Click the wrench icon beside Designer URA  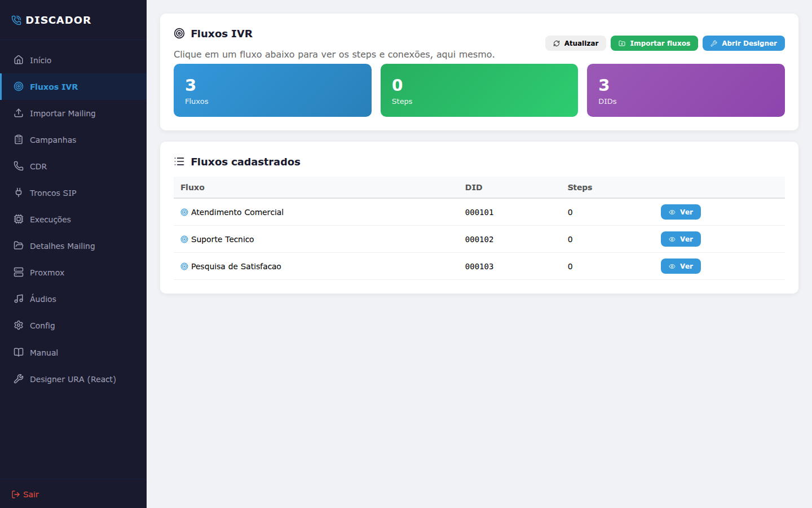coord(19,379)
